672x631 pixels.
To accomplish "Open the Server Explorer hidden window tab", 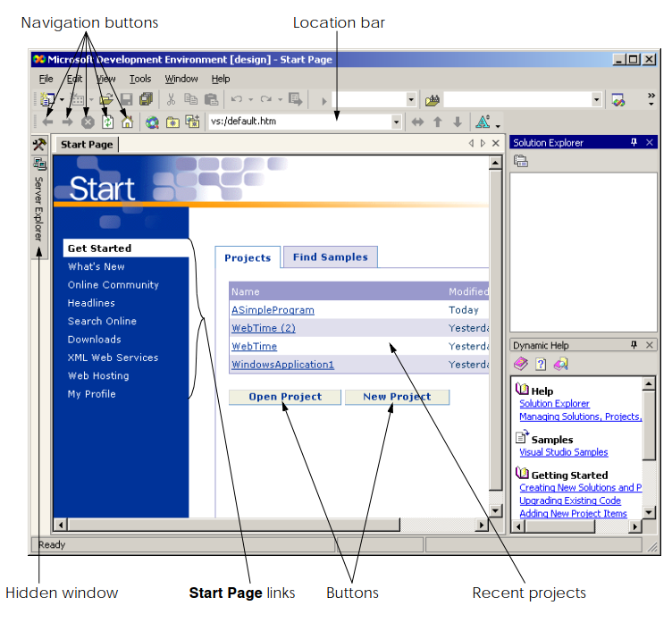I will coord(39,208).
